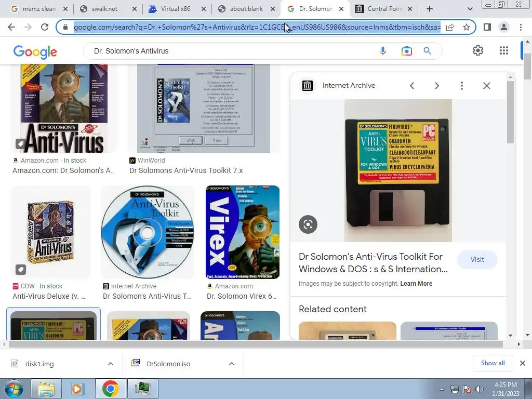Open the Windows Start menu
This screenshot has width=532, height=399.
pos(14,389)
